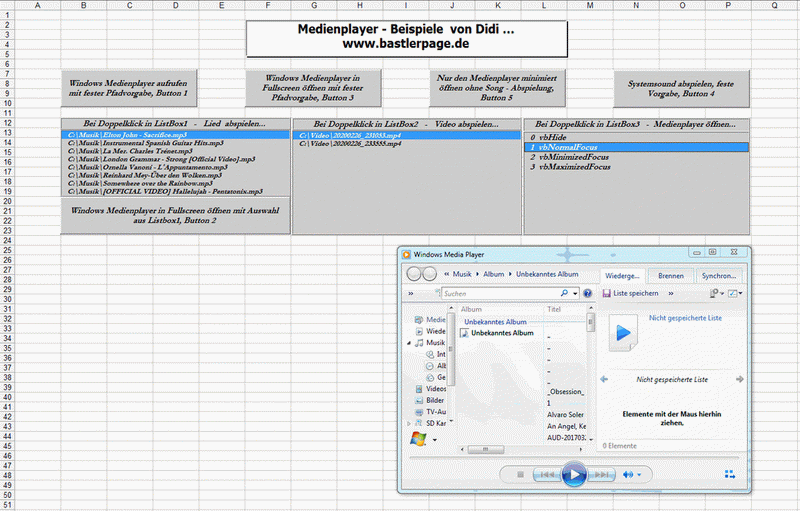Click the large play thumbnail in list pane
800x511 pixels.
tap(623, 333)
